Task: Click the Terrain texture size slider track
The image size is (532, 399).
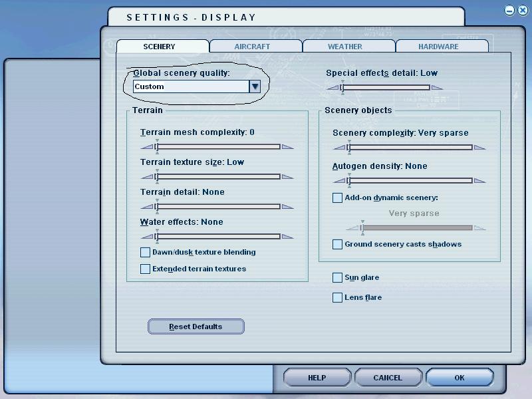Action: pyautogui.click(x=218, y=176)
